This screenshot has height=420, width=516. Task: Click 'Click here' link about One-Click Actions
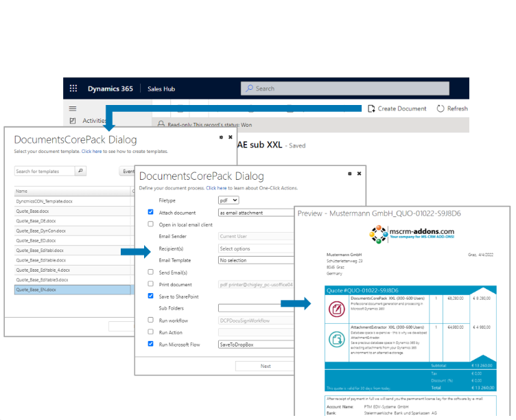click(x=216, y=188)
